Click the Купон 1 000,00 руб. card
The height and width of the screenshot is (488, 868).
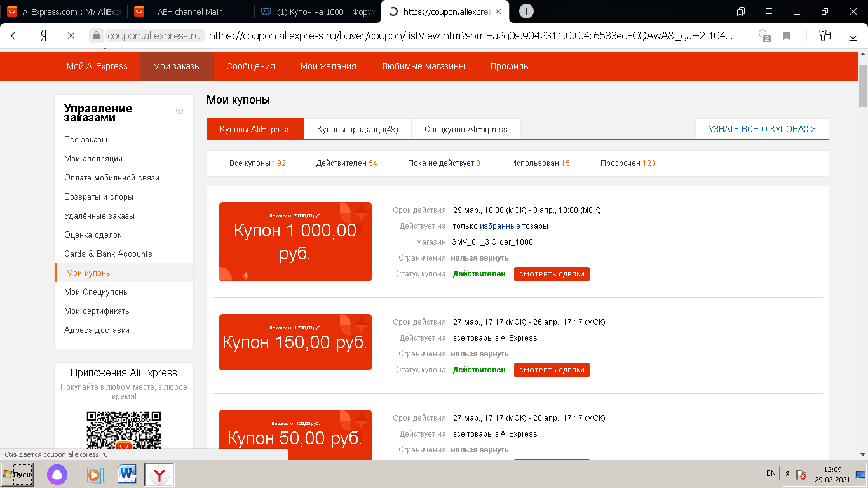click(295, 241)
